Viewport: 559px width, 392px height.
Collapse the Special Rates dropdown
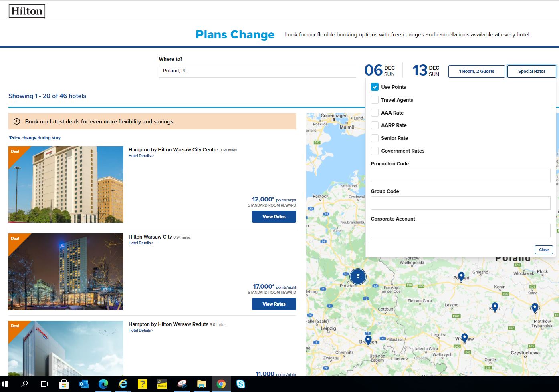point(532,71)
